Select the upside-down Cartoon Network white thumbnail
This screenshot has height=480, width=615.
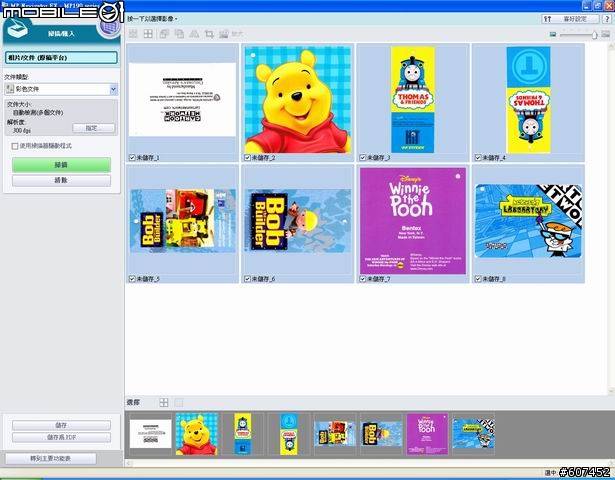pyautogui.click(x=182, y=100)
